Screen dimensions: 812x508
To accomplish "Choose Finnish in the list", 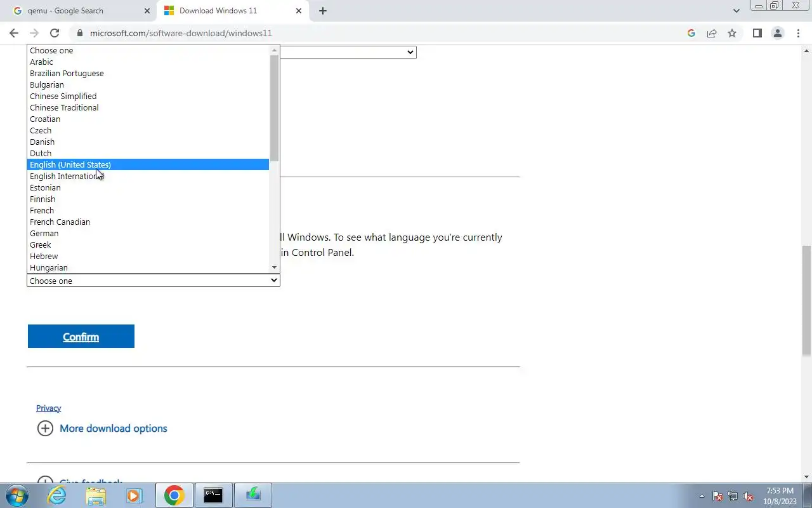I will point(148,199).
